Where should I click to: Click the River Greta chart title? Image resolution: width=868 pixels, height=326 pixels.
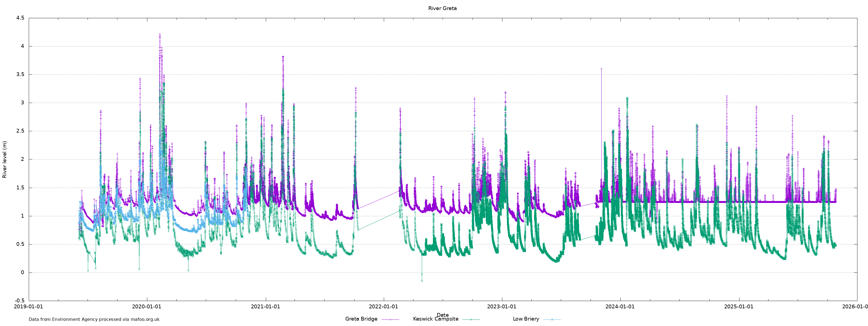[x=442, y=8]
